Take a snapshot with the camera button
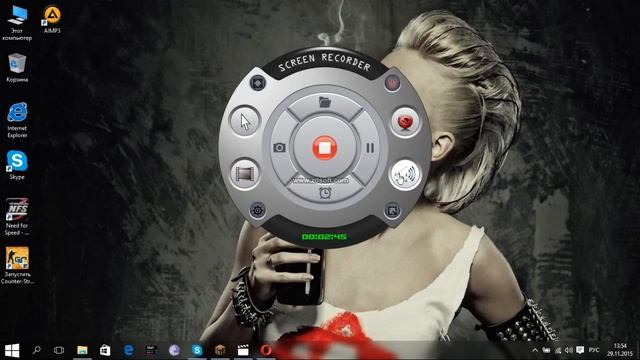This screenshot has width=640, height=360. 279,147
